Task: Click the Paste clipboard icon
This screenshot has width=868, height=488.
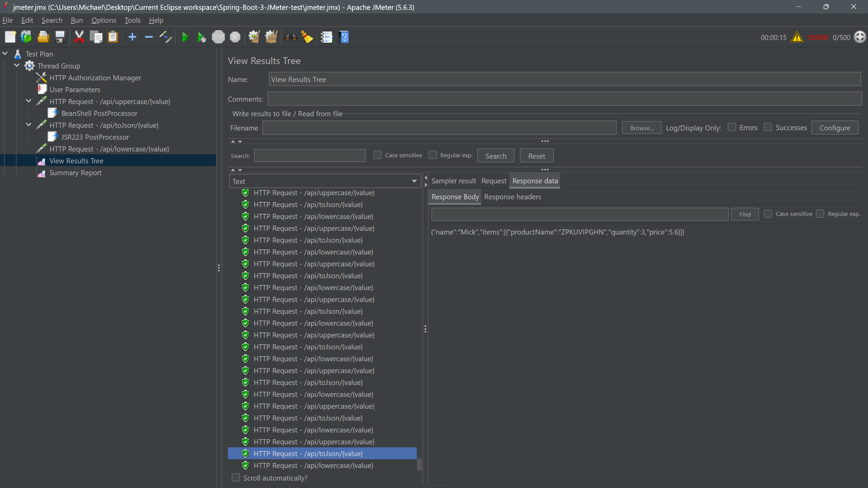Action: click(113, 37)
